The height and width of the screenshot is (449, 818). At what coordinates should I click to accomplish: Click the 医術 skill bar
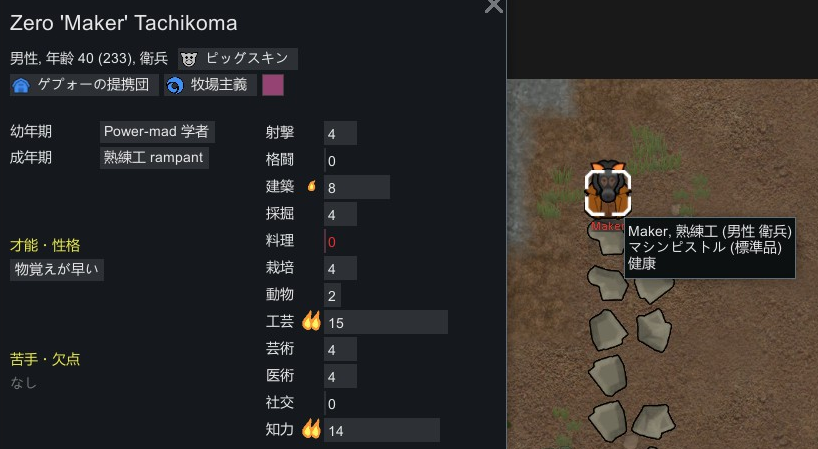point(340,377)
